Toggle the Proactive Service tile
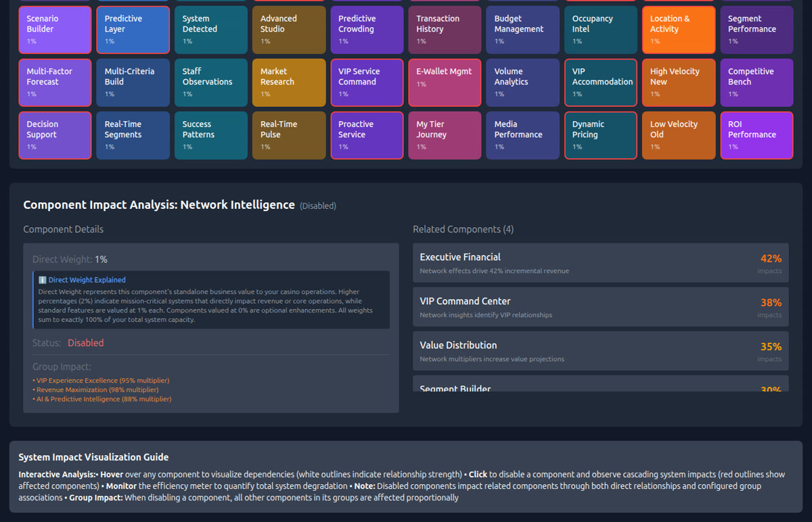 [x=367, y=135]
